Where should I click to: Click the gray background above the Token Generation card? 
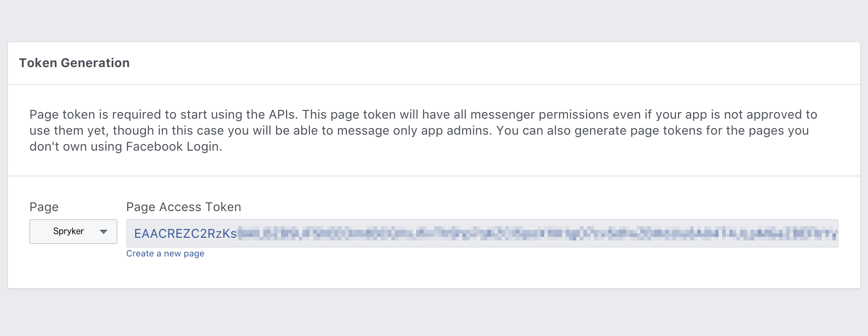coord(434,20)
